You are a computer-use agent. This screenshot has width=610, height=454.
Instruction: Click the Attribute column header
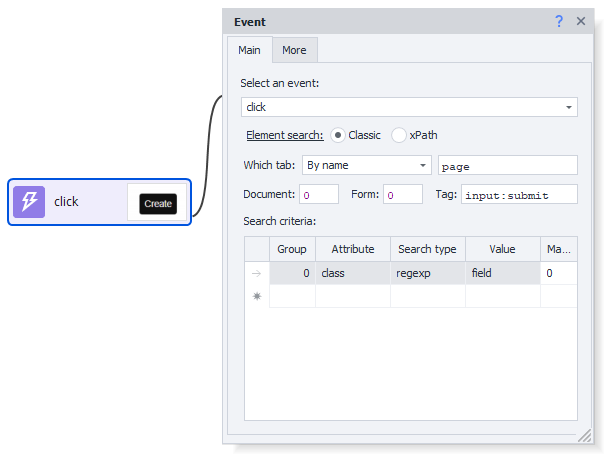tap(352, 249)
